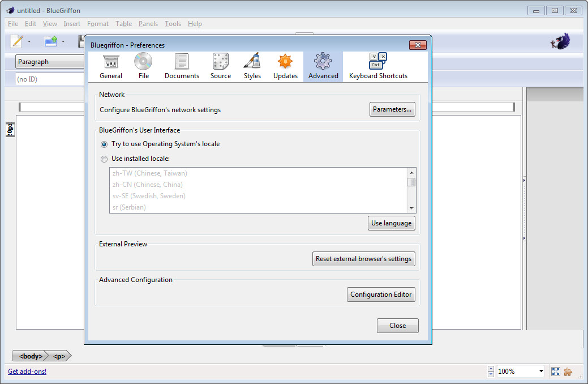
Task: Expand the zoom 100% dropdown
Action: tap(541, 372)
